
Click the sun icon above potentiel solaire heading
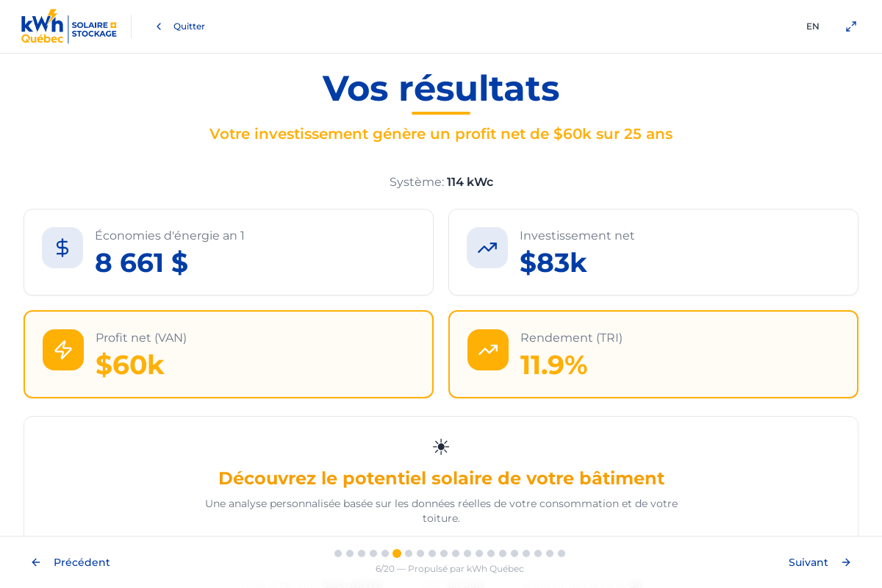[x=441, y=446]
